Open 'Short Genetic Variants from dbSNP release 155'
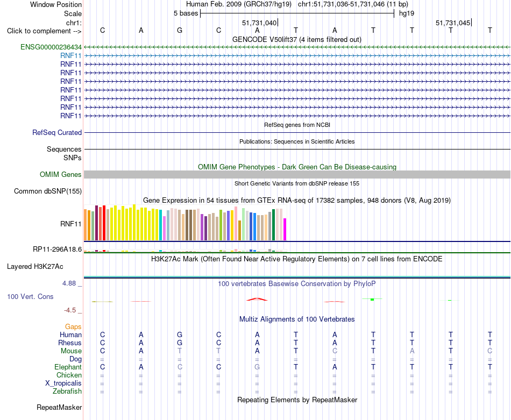Image resolution: width=511 pixels, height=420 pixels. coord(297,183)
